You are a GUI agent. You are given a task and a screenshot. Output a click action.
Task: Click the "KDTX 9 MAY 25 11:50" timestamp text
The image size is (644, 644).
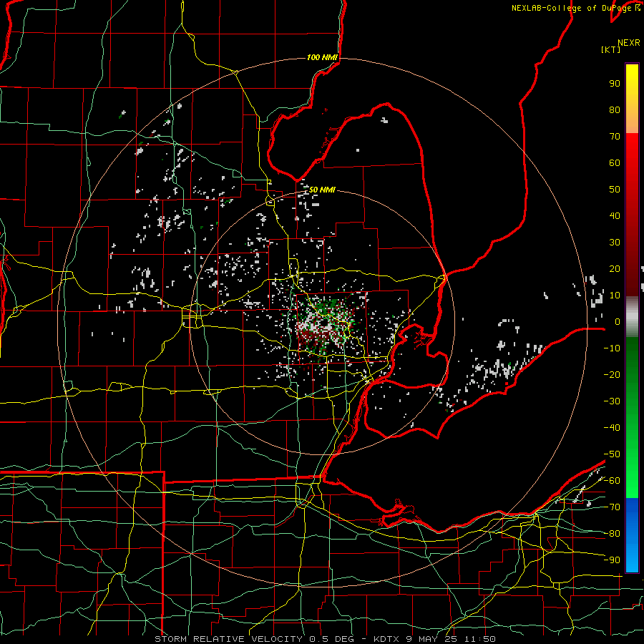coord(434,639)
